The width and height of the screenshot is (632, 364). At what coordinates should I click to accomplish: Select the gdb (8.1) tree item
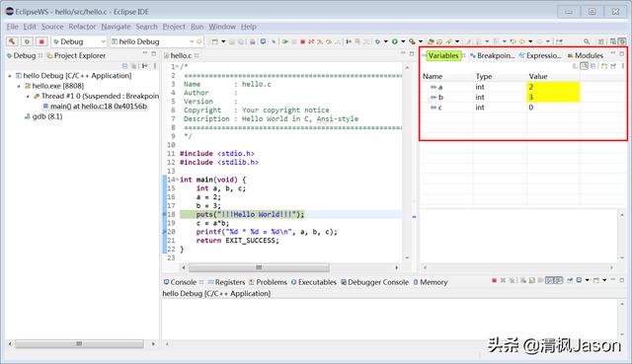tap(43, 116)
